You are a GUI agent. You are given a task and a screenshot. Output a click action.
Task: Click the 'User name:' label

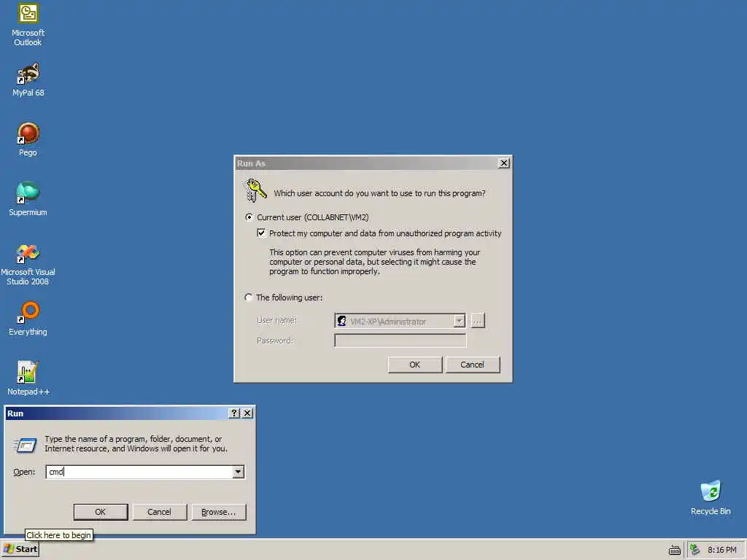(276, 321)
